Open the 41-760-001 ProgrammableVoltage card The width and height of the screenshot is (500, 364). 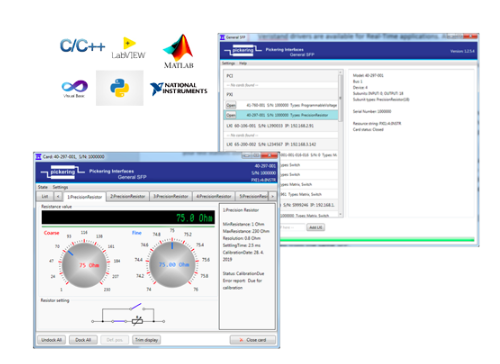click(x=231, y=105)
